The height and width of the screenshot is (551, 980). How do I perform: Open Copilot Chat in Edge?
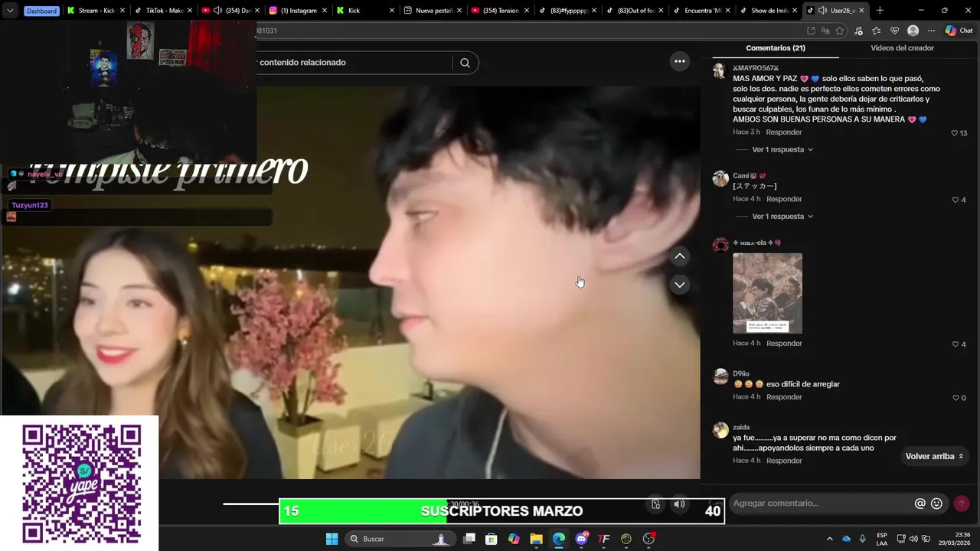coord(959,31)
